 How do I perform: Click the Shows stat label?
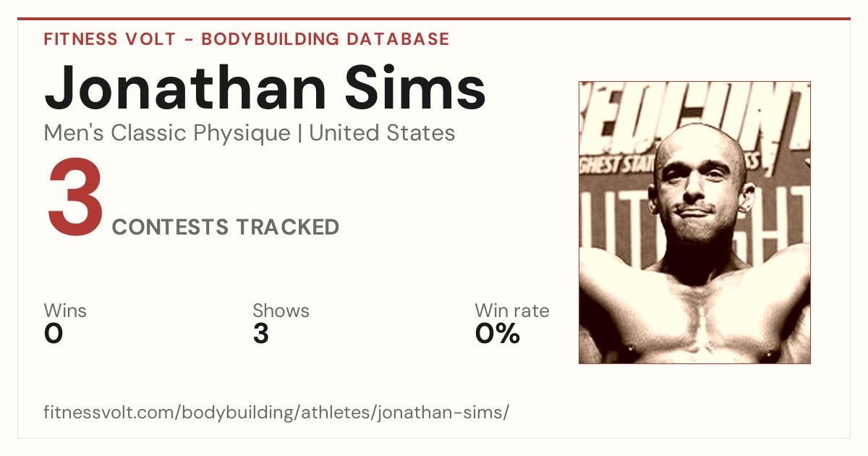[281, 311]
